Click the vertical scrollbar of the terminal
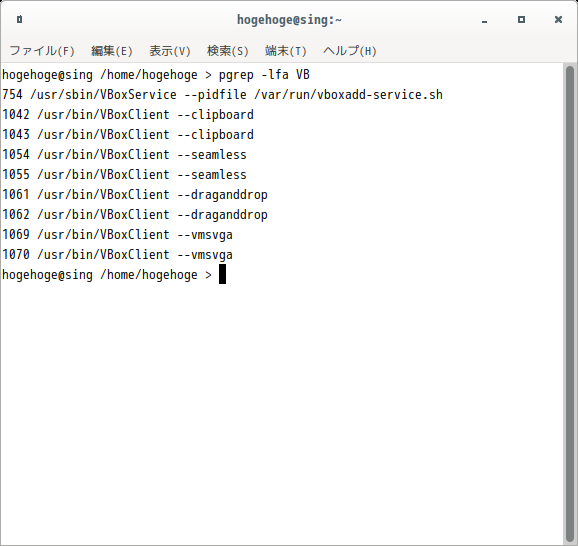 coord(570,304)
